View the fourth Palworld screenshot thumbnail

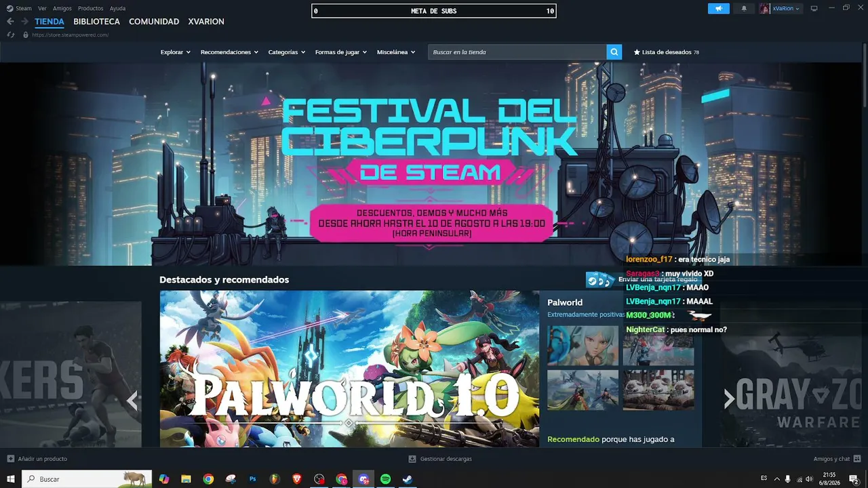(658, 390)
